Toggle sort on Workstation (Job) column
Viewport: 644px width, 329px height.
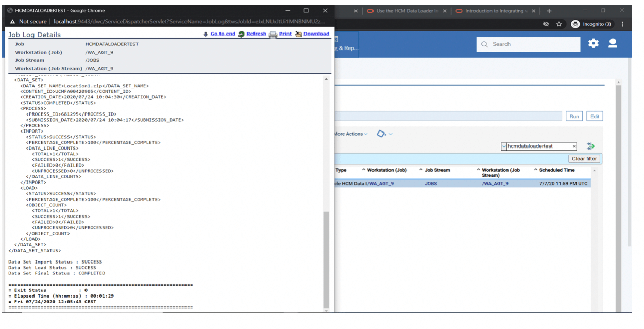364,169
